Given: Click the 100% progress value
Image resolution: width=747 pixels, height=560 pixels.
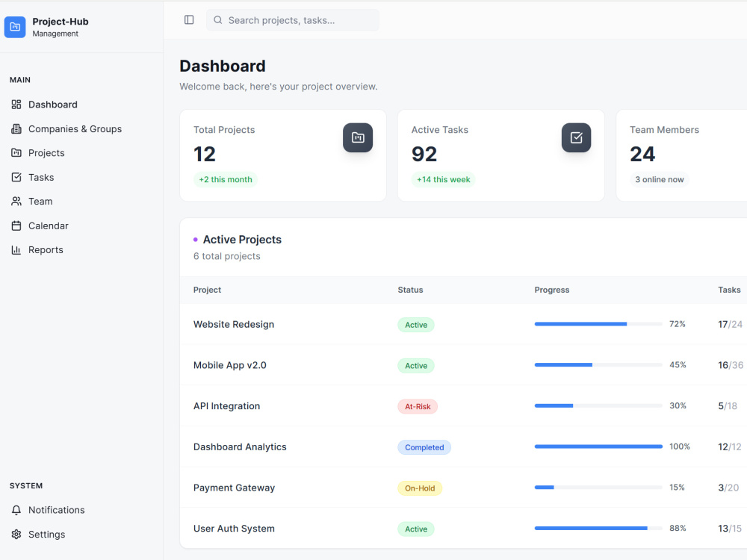Looking at the screenshot, I should [x=680, y=447].
